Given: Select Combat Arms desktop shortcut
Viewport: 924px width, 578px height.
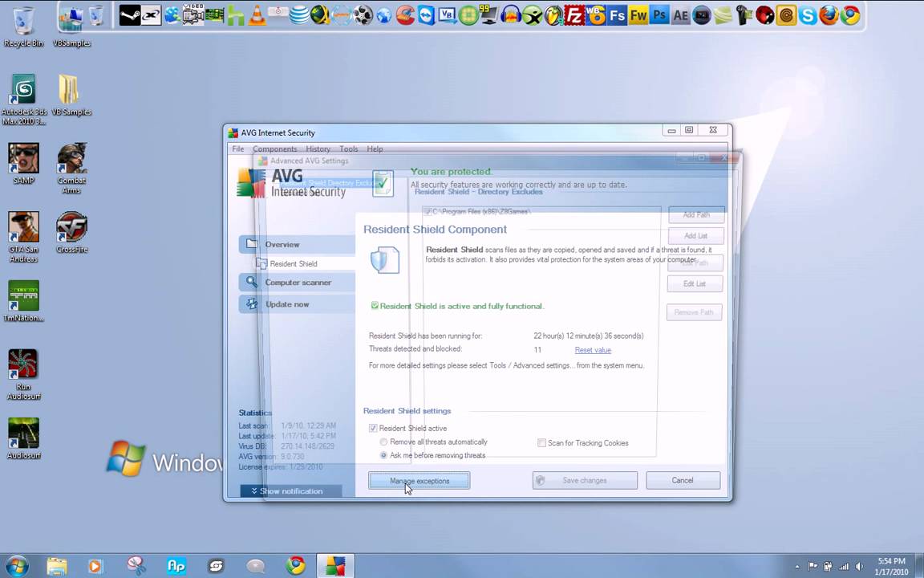Looking at the screenshot, I should (x=72, y=168).
